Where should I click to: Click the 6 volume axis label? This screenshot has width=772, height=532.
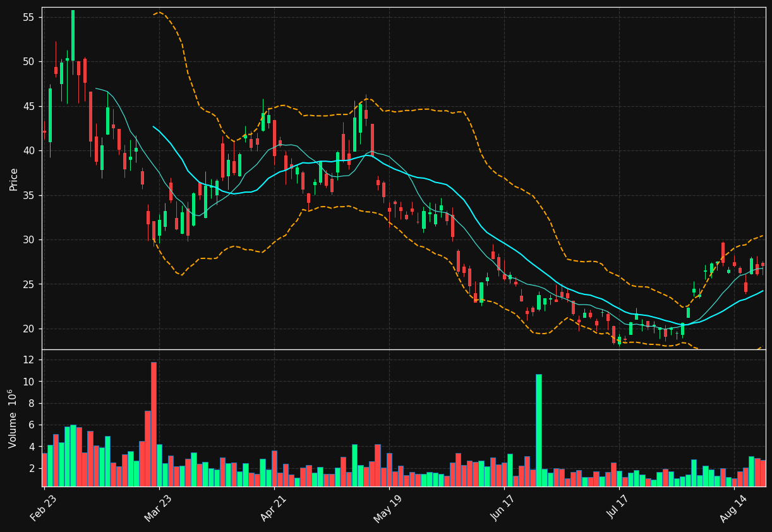[x=32, y=425]
